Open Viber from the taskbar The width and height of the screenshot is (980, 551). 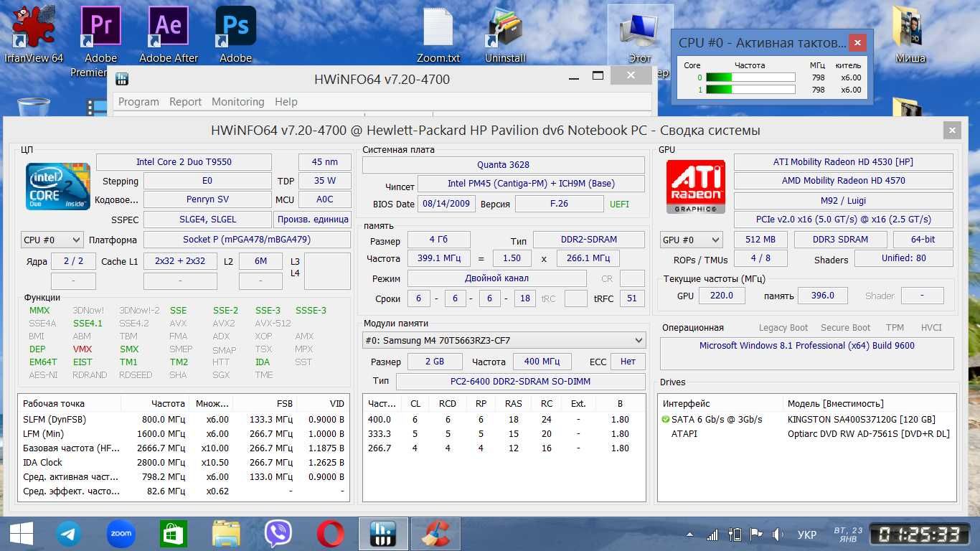tap(278, 534)
